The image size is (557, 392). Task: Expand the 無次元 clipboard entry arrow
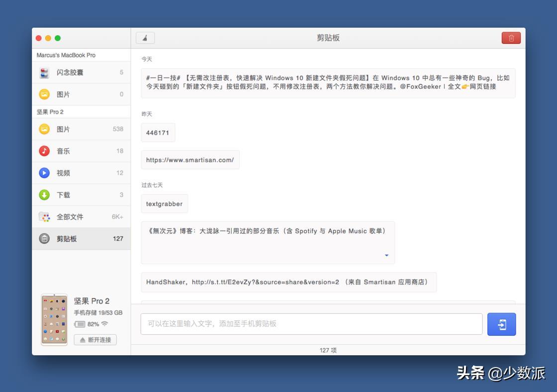[386, 256]
